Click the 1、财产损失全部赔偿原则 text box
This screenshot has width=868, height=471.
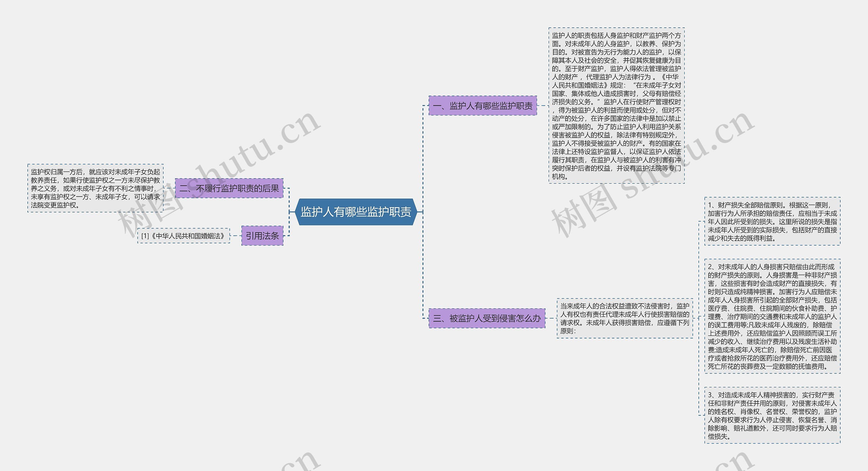pyautogui.click(x=772, y=221)
